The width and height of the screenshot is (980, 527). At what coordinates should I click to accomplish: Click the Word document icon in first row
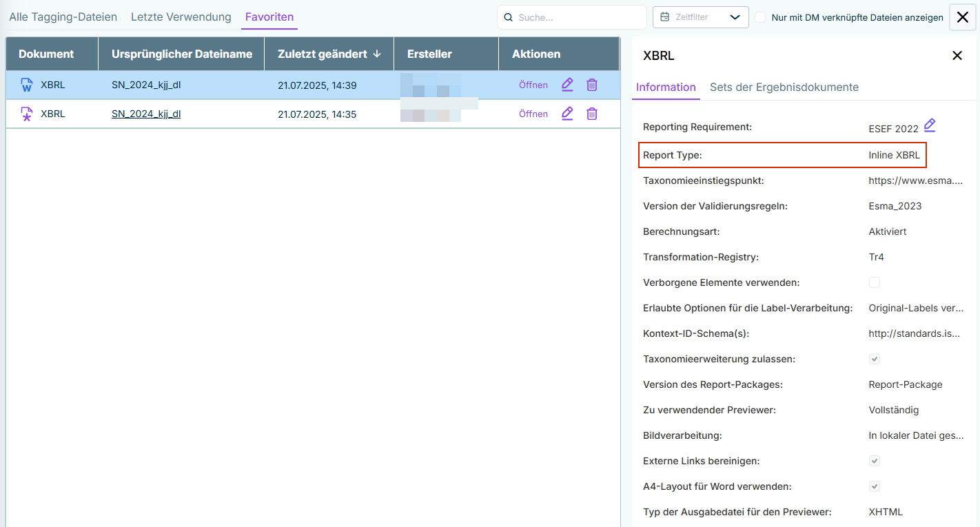(27, 85)
